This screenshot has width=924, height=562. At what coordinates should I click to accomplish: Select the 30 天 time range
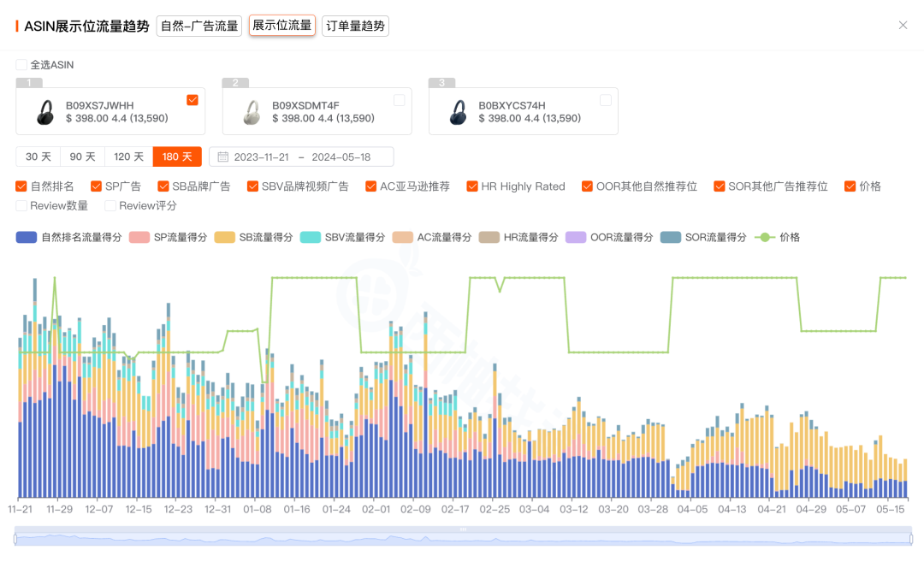pos(37,157)
